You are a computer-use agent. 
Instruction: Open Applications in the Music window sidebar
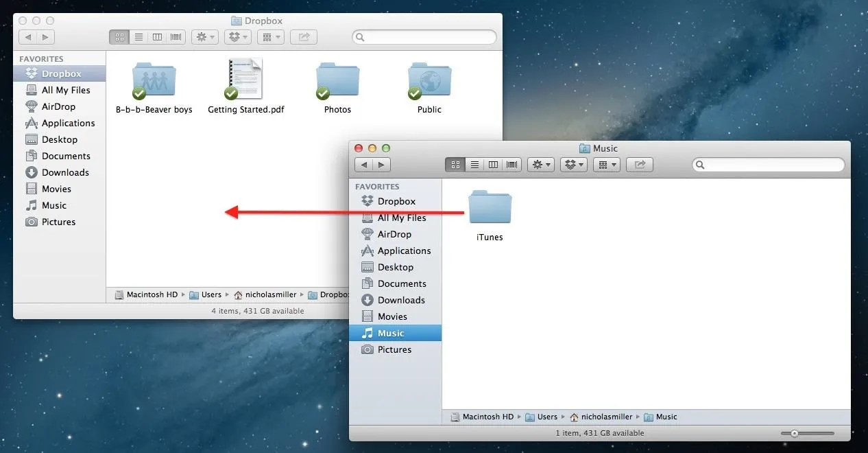[396, 251]
